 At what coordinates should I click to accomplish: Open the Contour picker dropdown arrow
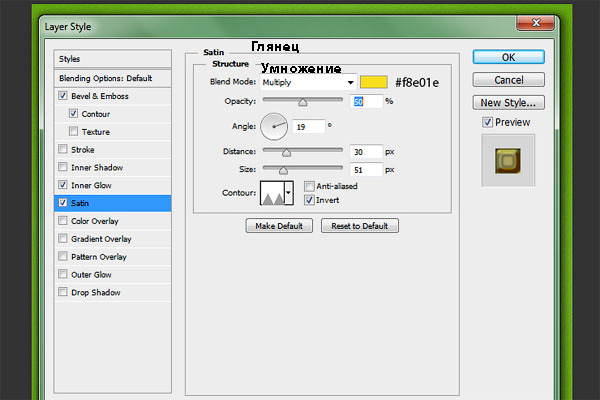tap(289, 193)
